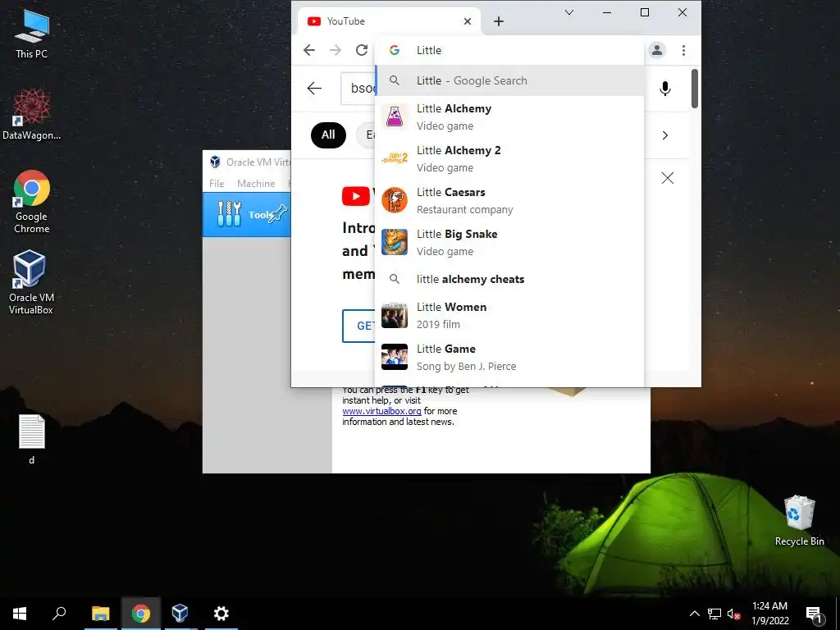This screenshot has width=840, height=630.
Task: Select Tools in VirtualBox sidebar
Action: (247, 214)
